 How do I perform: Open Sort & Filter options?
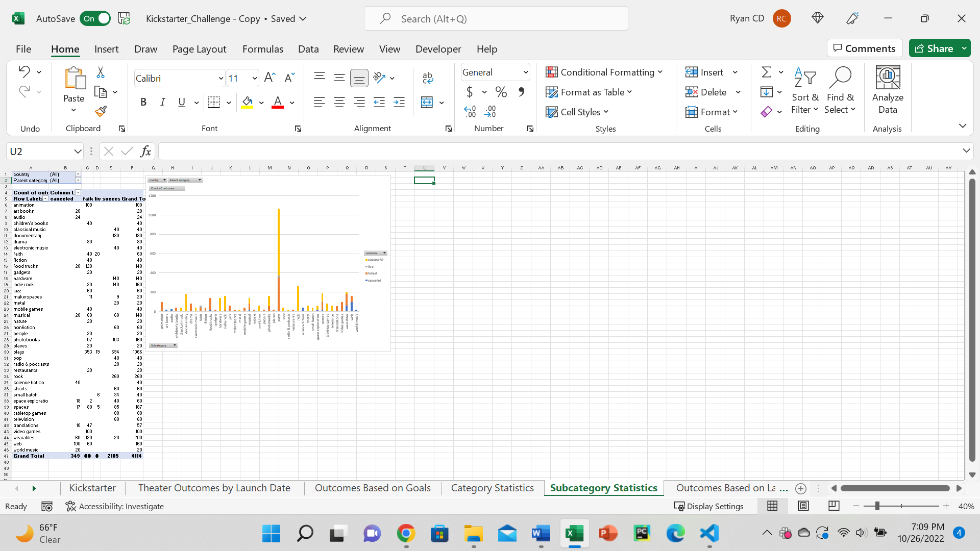[x=804, y=91]
